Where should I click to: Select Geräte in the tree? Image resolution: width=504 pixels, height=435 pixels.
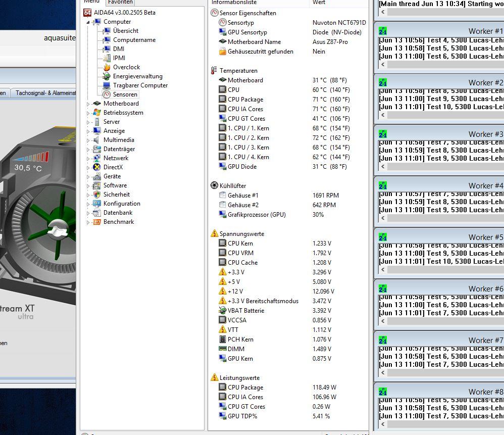tap(112, 176)
